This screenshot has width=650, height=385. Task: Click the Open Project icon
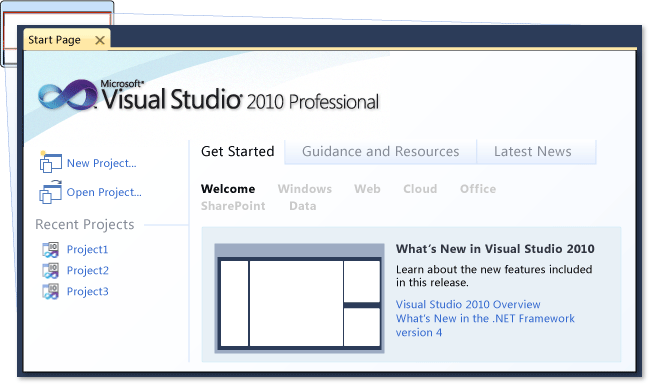point(51,192)
